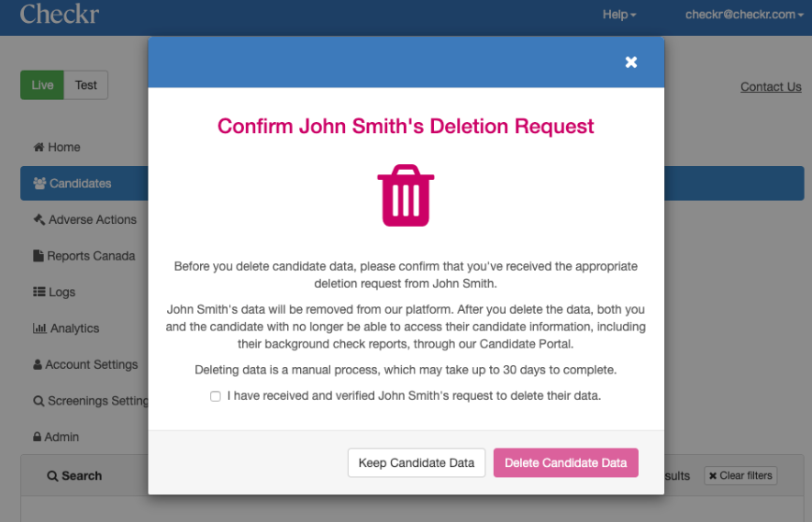Confirm with Delete Candidate Data button
Image resolution: width=812 pixels, height=522 pixels.
tap(565, 463)
